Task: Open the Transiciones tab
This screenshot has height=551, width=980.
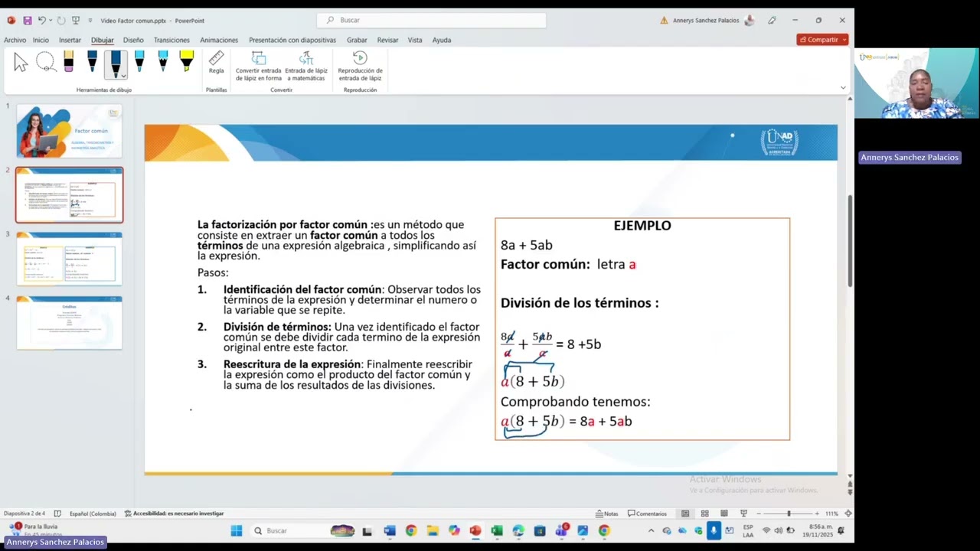Action: pyautogui.click(x=171, y=40)
